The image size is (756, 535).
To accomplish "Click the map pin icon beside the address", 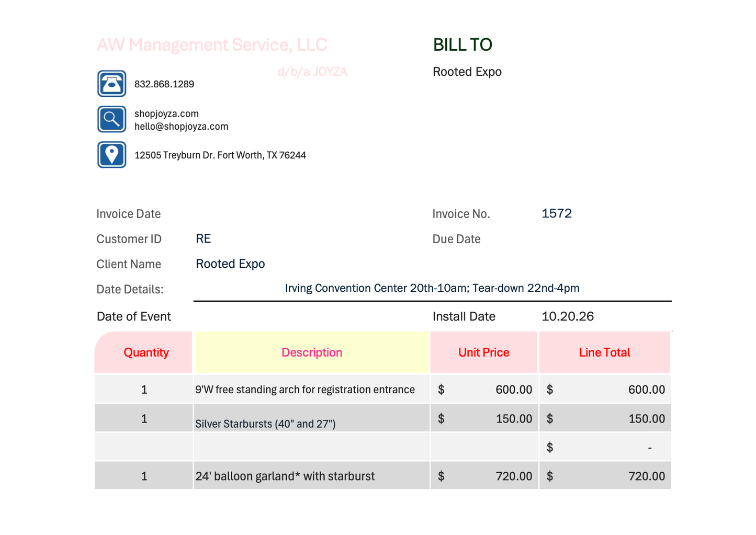I will click(x=111, y=155).
